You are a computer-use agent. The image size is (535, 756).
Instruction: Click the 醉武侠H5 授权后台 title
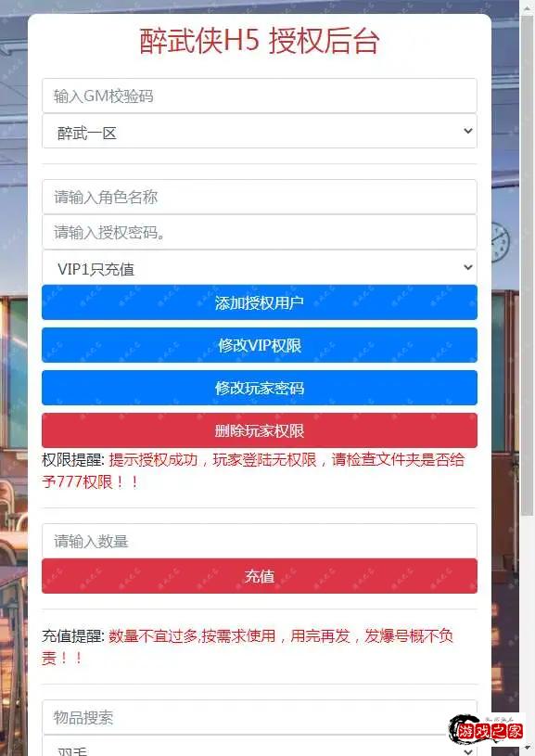(260, 41)
